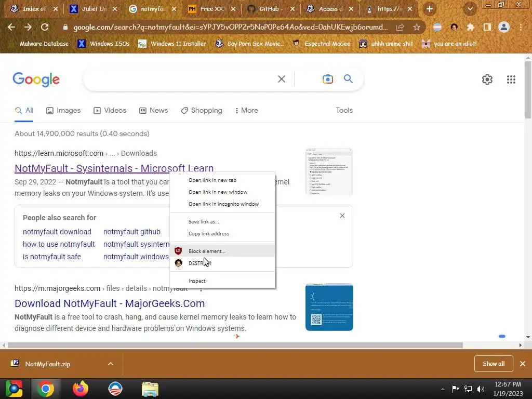Image resolution: width=532 pixels, height=399 pixels.
Task: Go forward using the browser forward arrow
Action: pyautogui.click(x=28, y=27)
